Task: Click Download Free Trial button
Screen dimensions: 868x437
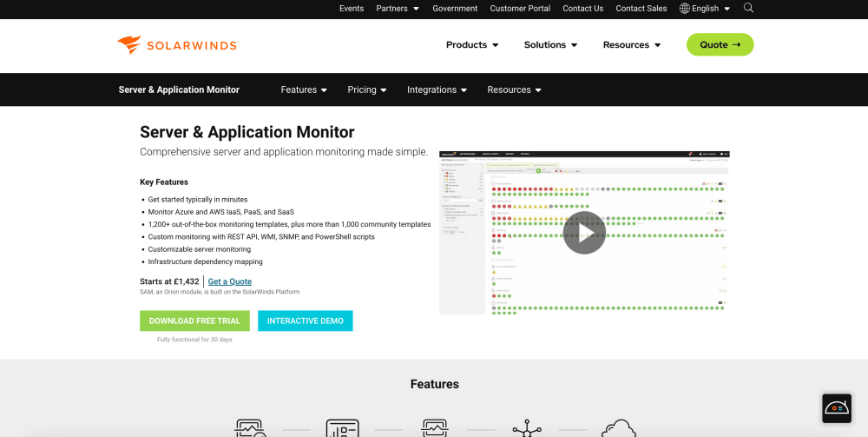Action: (x=194, y=321)
